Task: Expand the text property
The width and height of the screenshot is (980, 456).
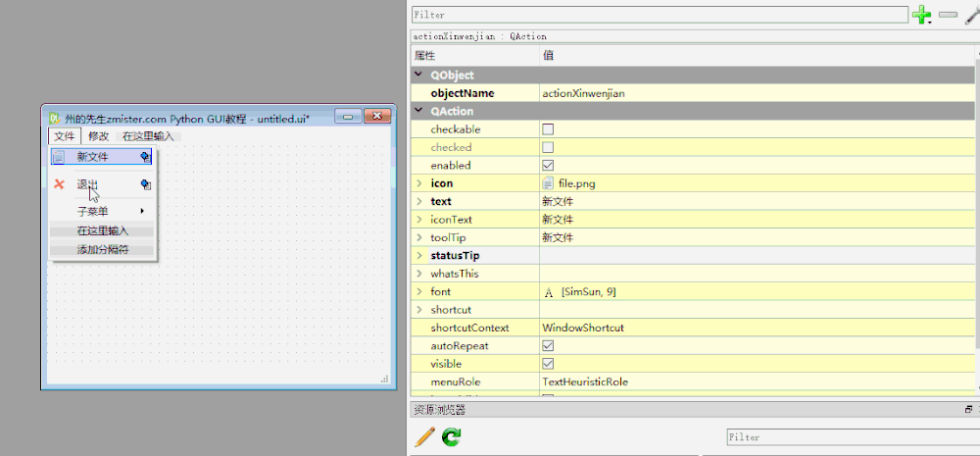Action: click(418, 202)
